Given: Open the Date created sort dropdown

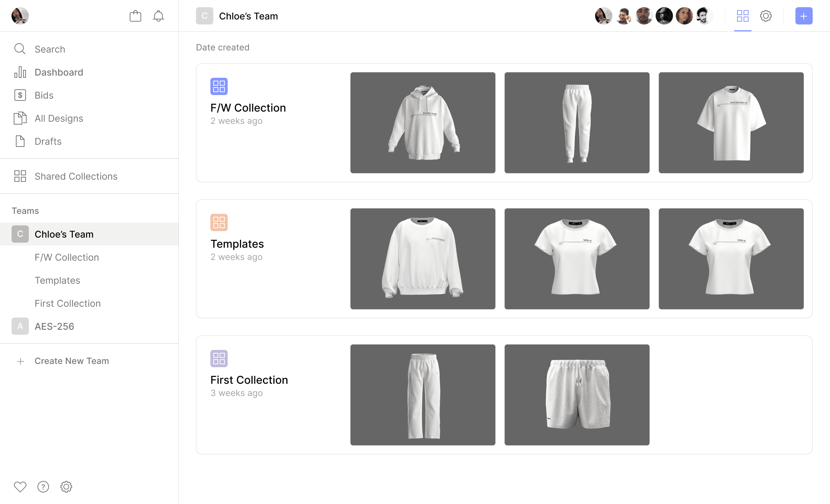Looking at the screenshot, I should (223, 48).
